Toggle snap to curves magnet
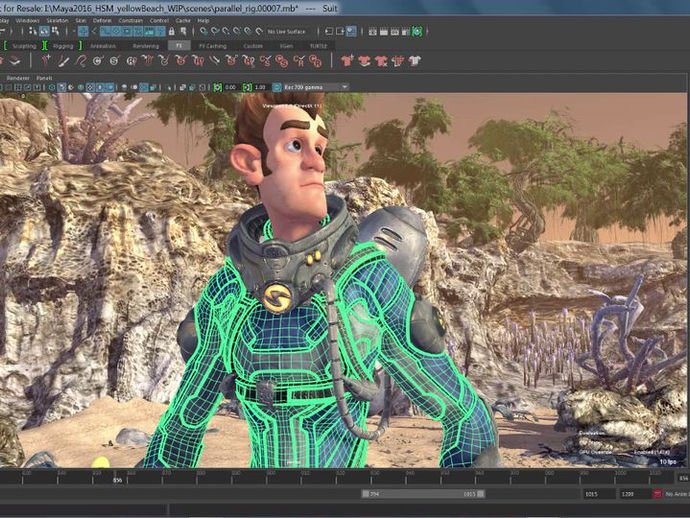The width and height of the screenshot is (690, 518). (x=215, y=31)
